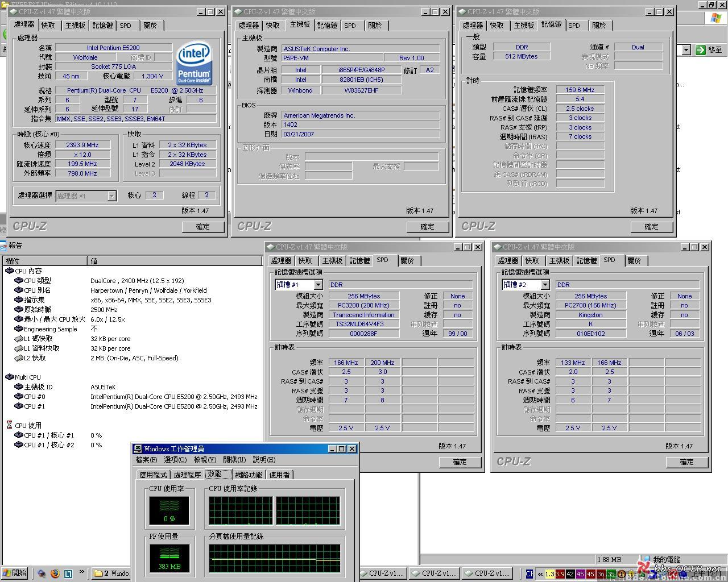Click the Windows flag logo at top right
This screenshot has height=582, width=728.
point(715,18)
